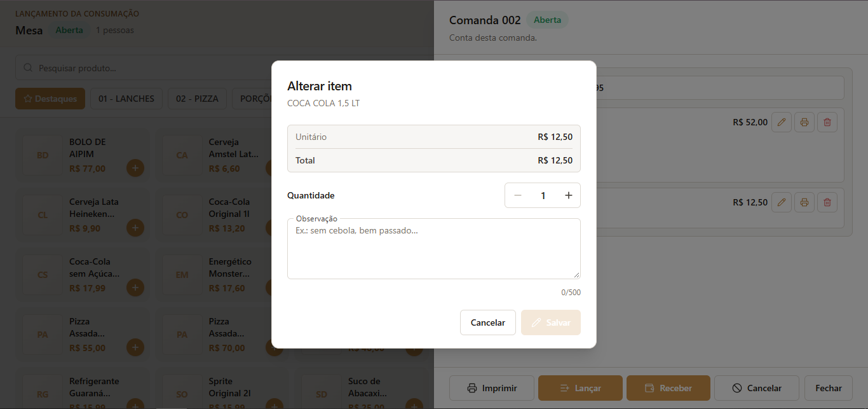The height and width of the screenshot is (409, 868).
Task: Click the Unitário price R$ 12,50
Action: (555, 137)
